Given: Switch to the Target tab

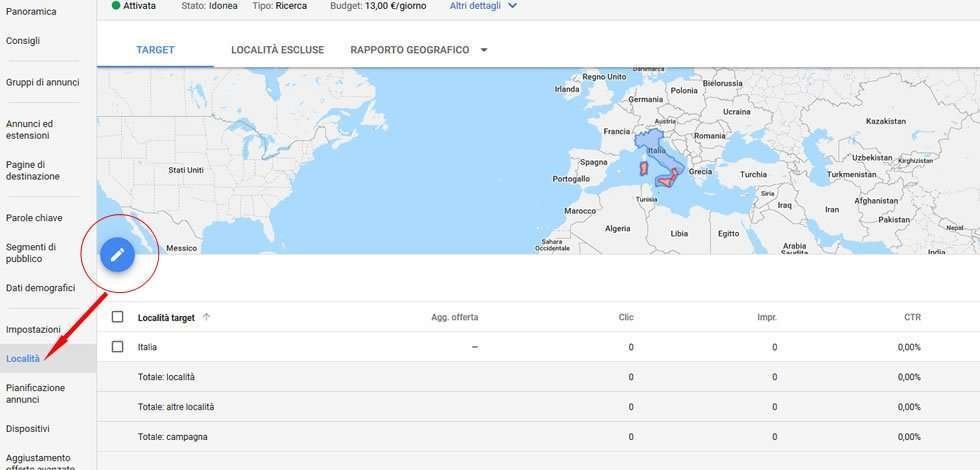Looking at the screenshot, I should point(155,50).
